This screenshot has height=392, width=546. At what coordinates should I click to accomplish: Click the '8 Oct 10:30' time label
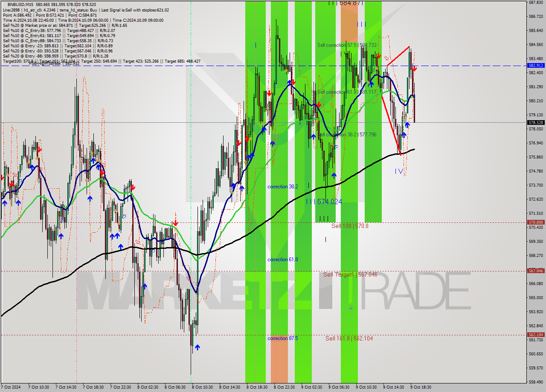(x=202, y=387)
